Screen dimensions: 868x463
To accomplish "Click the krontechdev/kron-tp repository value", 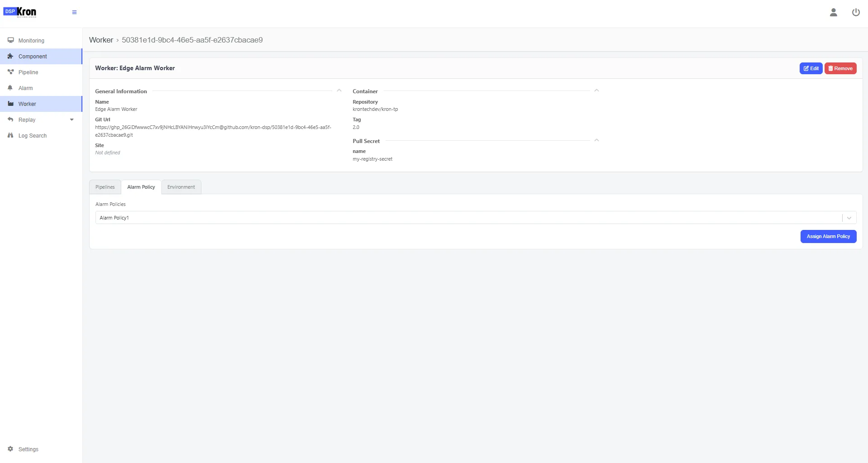I will [375, 109].
